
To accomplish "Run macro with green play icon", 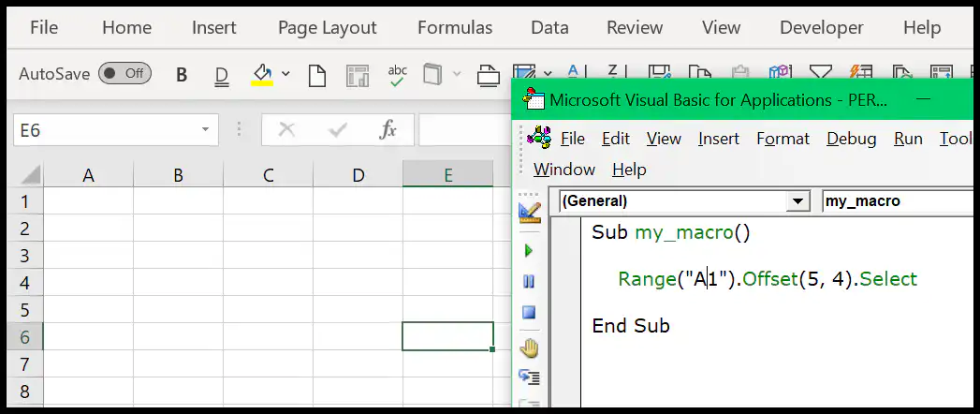I will tap(530, 251).
